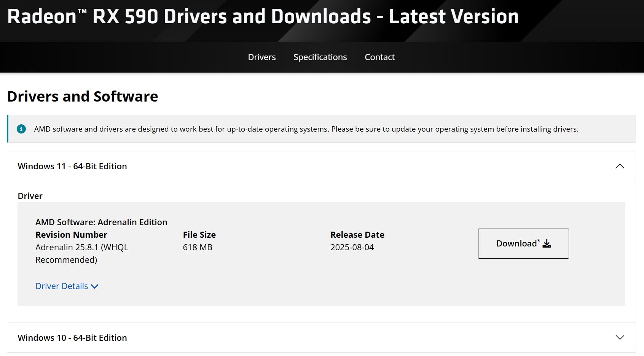
Task: Go to the Contact tab
Action: 379,57
